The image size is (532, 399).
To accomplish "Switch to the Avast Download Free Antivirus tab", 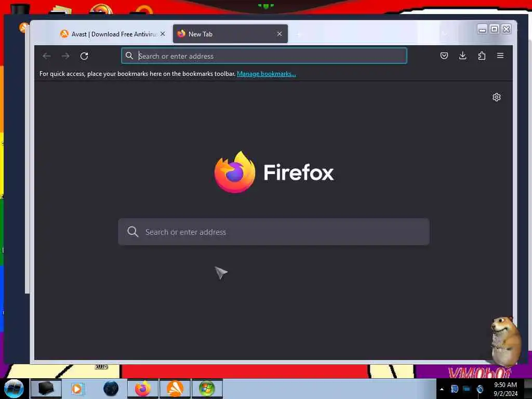I will pyautogui.click(x=113, y=34).
